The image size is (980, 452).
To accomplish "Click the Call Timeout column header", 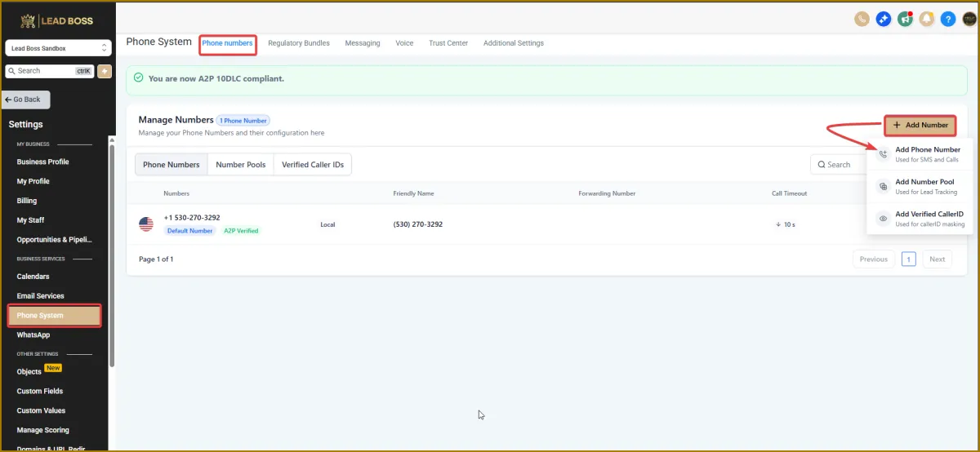I will [789, 193].
